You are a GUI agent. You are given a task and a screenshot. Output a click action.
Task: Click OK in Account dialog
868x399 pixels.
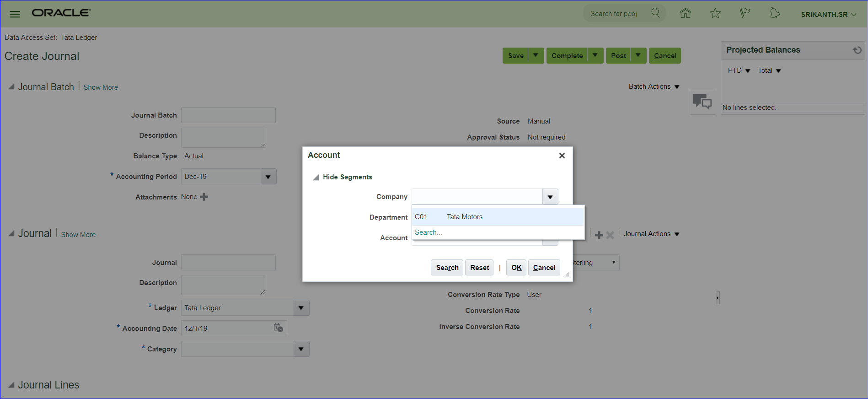tap(516, 268)
